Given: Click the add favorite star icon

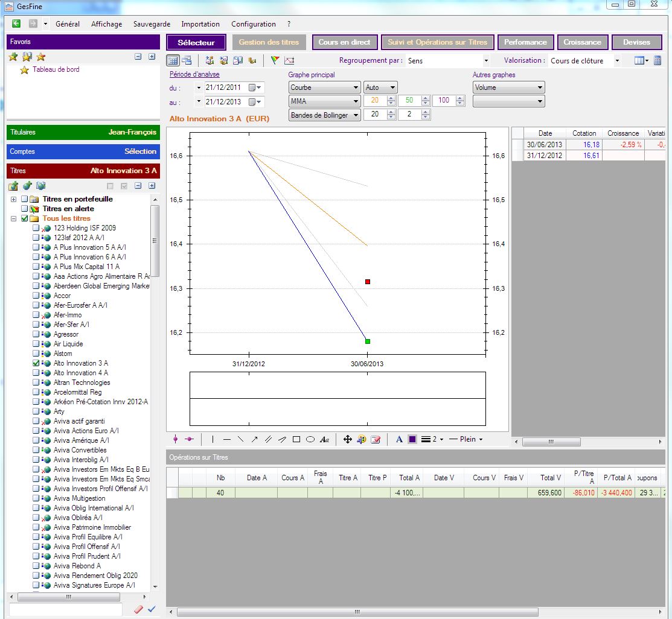Looking at the screenshot, I should (13, 57).
